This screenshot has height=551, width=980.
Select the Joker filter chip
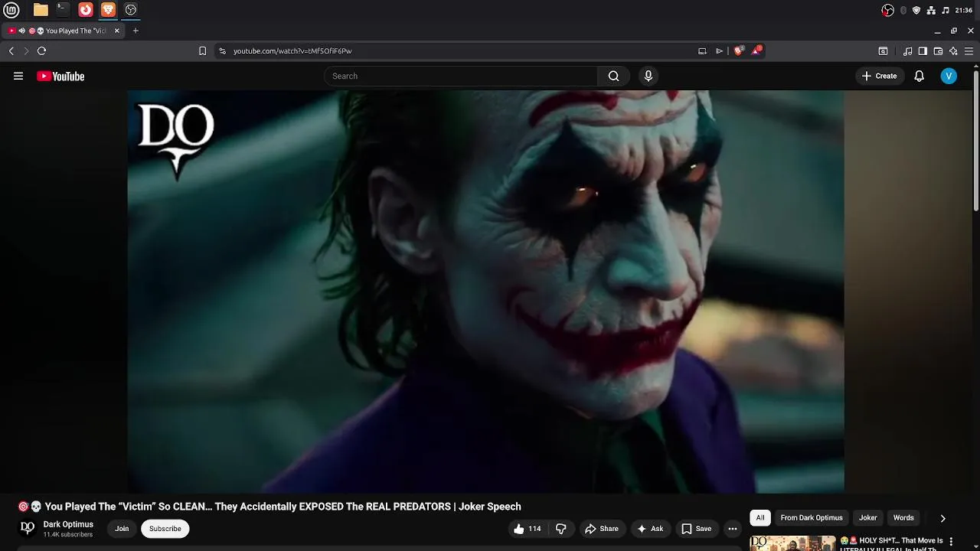click(868, 518)
